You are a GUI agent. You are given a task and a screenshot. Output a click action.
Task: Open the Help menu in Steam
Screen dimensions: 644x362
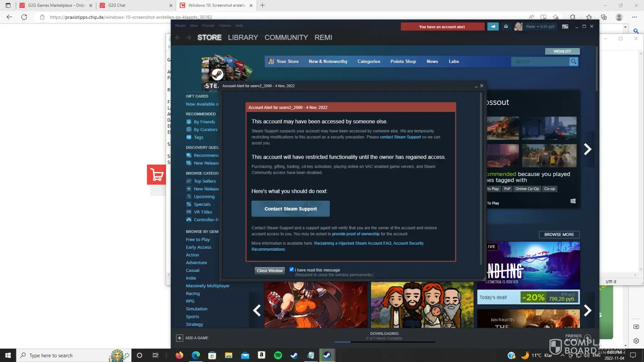239,26
